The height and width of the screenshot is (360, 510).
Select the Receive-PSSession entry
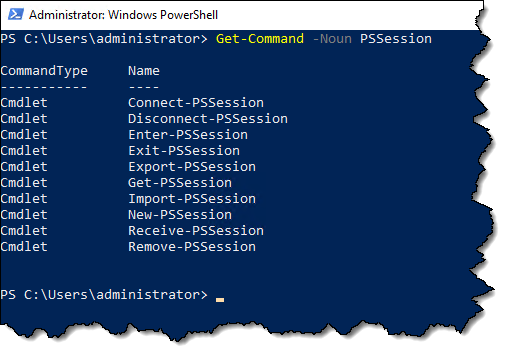point(196,231)
